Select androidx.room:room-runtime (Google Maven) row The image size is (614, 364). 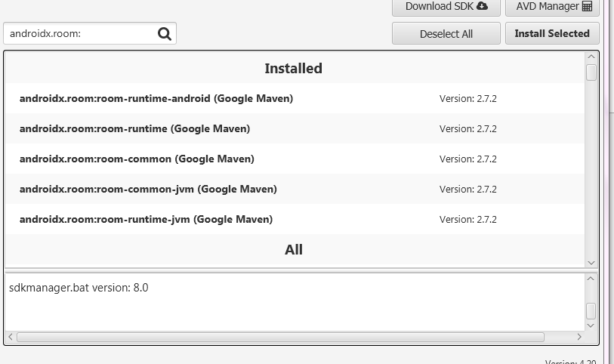295,128
